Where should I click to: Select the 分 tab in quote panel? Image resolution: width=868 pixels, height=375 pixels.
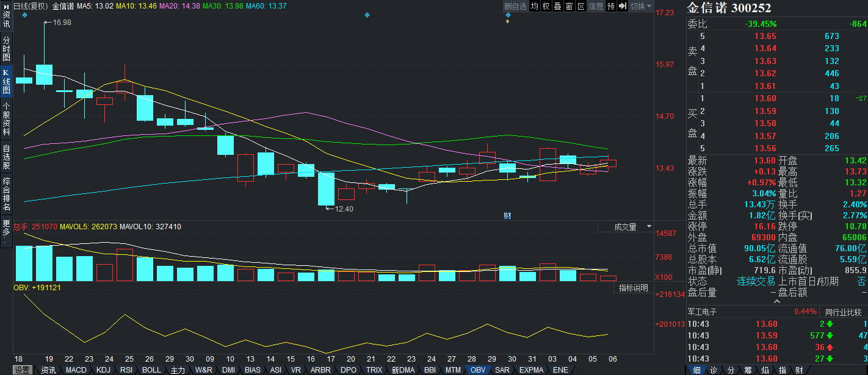click(x=731, y=370)
